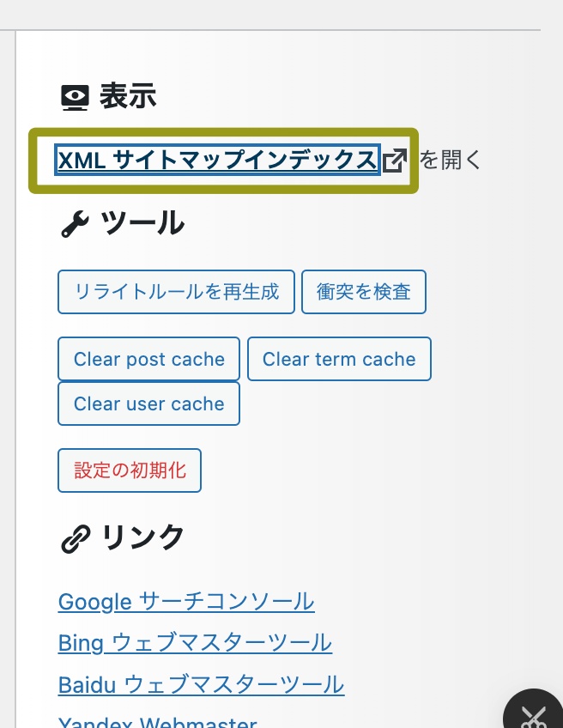Open the Yandex Webmaster link
The image size is (563, 728).
pos(157,722)
